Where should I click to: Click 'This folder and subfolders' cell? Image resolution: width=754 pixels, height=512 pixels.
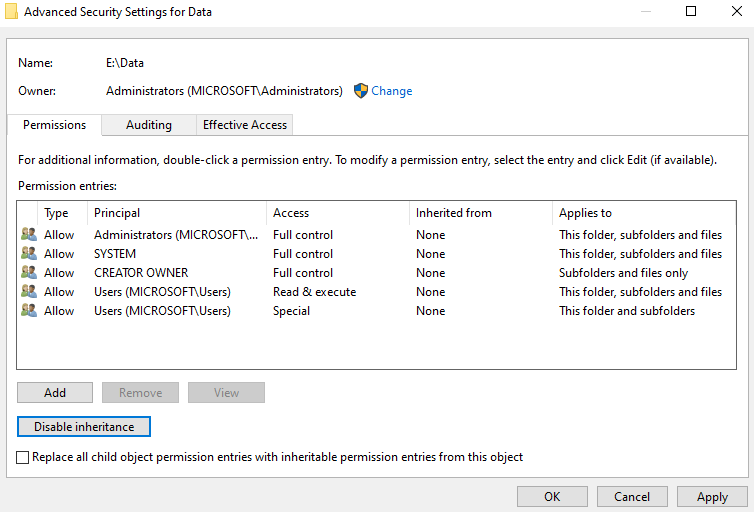(627, 311)
